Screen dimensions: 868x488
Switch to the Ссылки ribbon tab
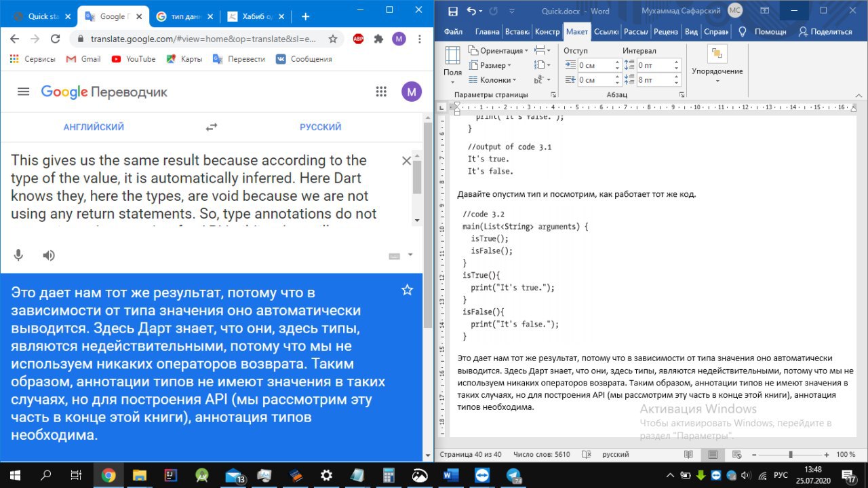coord(606,31)
